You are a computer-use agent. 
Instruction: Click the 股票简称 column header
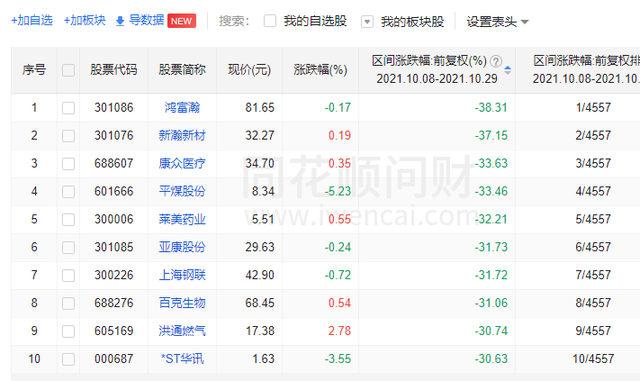(182, 70)
